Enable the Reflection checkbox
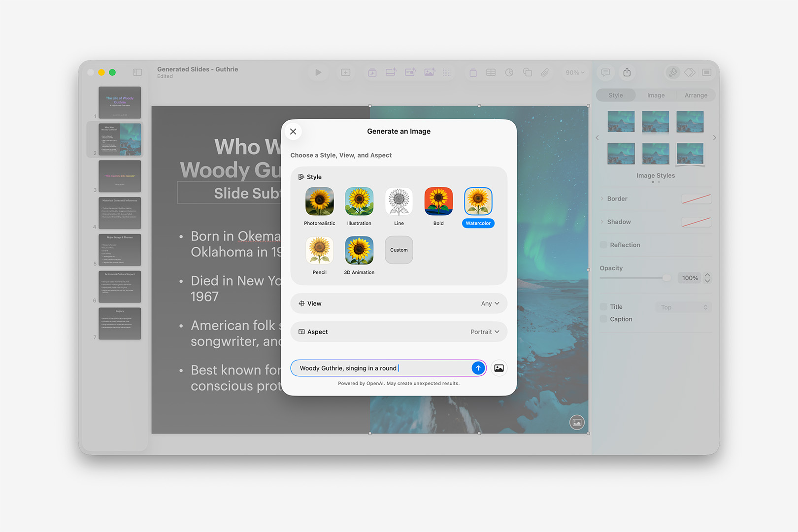Screen dimensions: 798x532 603,245
